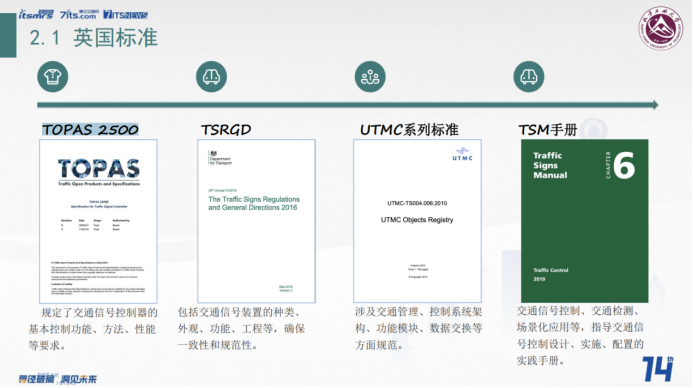Image resolution: width=693 pixels, height=388 pixels.
Task: Open the TOPAS document cover thumbnail
Action: [x=98, y=221]
